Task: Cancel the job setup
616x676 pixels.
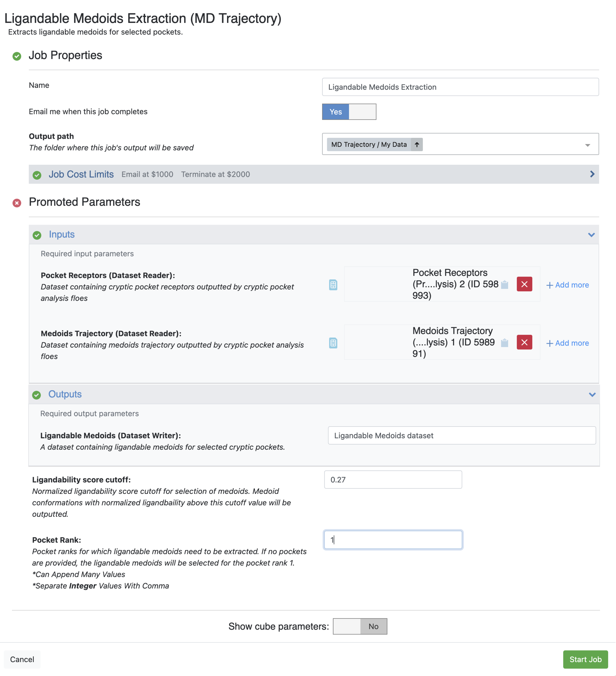Action: point(22,659)
